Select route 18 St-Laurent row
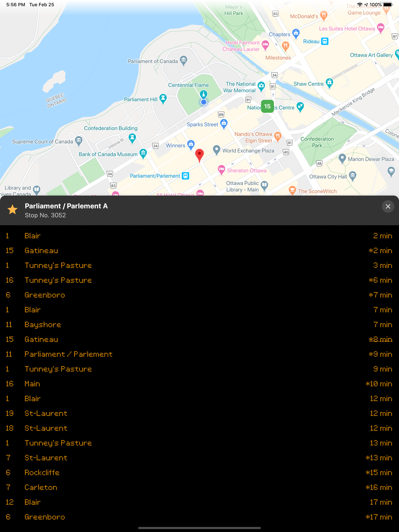The height and width of the screenshot is (532, 399). 199,428
